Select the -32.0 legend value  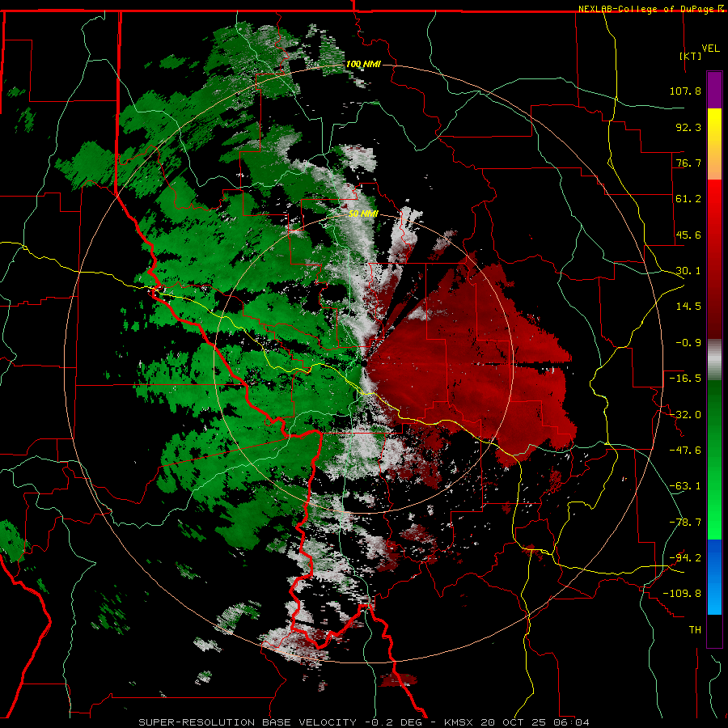pyautogui.click(x=685, y=415)
